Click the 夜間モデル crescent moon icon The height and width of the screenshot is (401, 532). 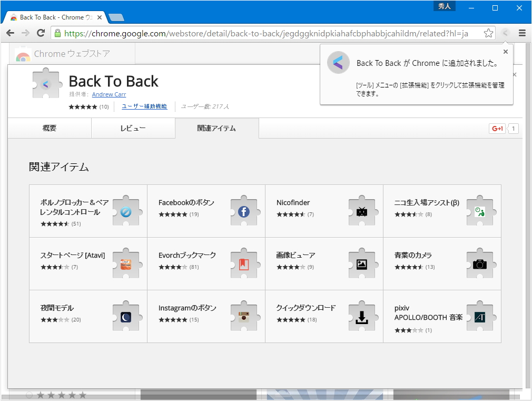(126, 317)
